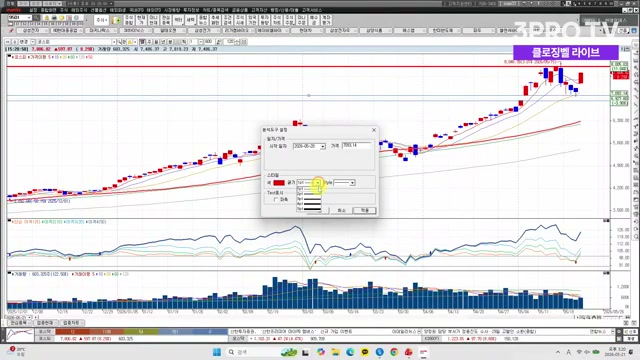640x360 pixels.
Task: Open the 종합화면 menu
Action: pyautogui.click(x=49, y=10)
